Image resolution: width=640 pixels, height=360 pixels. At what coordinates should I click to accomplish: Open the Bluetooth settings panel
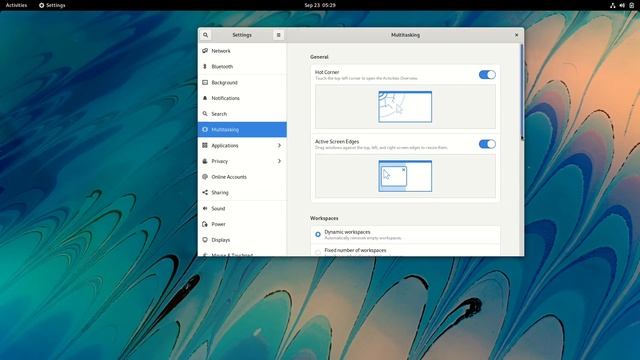(x=242, y=67)
